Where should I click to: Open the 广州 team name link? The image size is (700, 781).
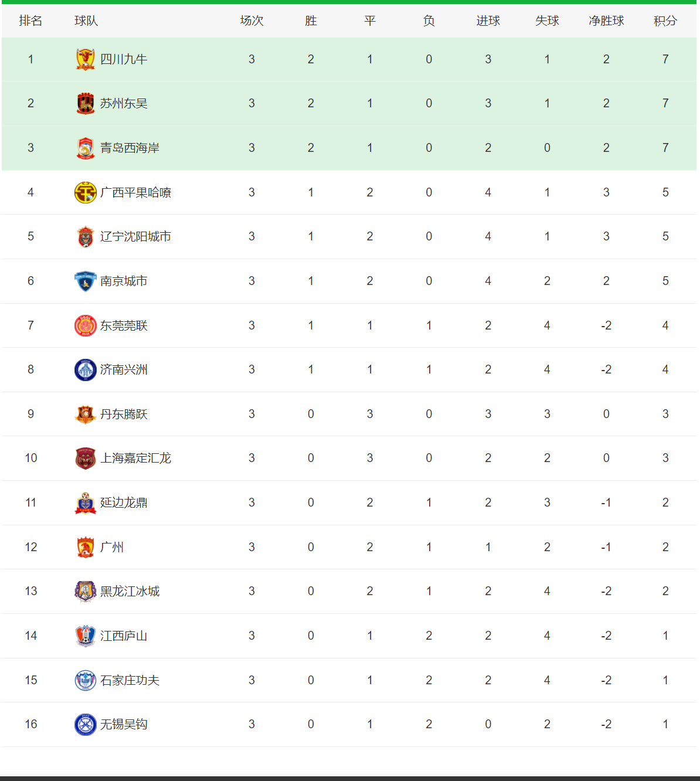pyautogui.click(x=112, y=547)
